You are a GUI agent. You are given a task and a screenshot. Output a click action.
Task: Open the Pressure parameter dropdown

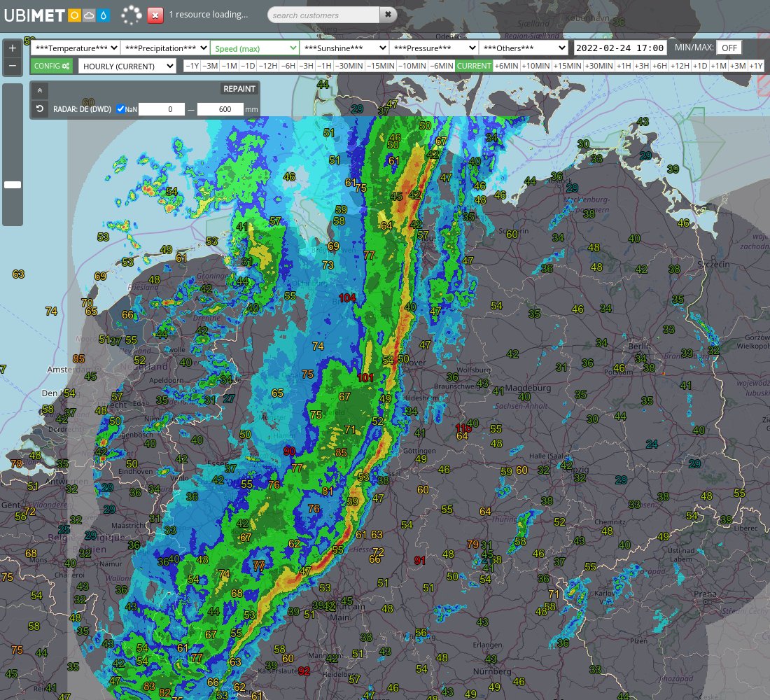coord(433,48)
